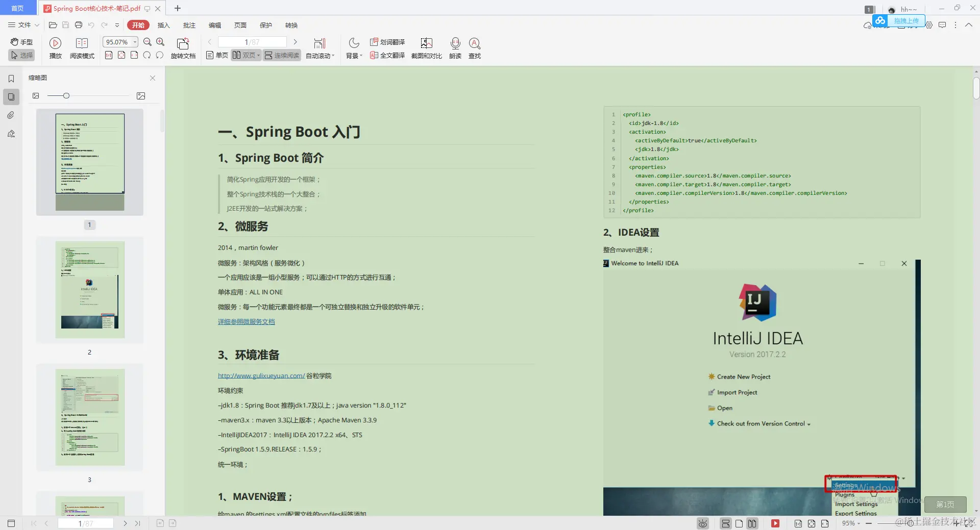
Task: Toggle the status bar navigation pane icon
Action: [11, 523]
